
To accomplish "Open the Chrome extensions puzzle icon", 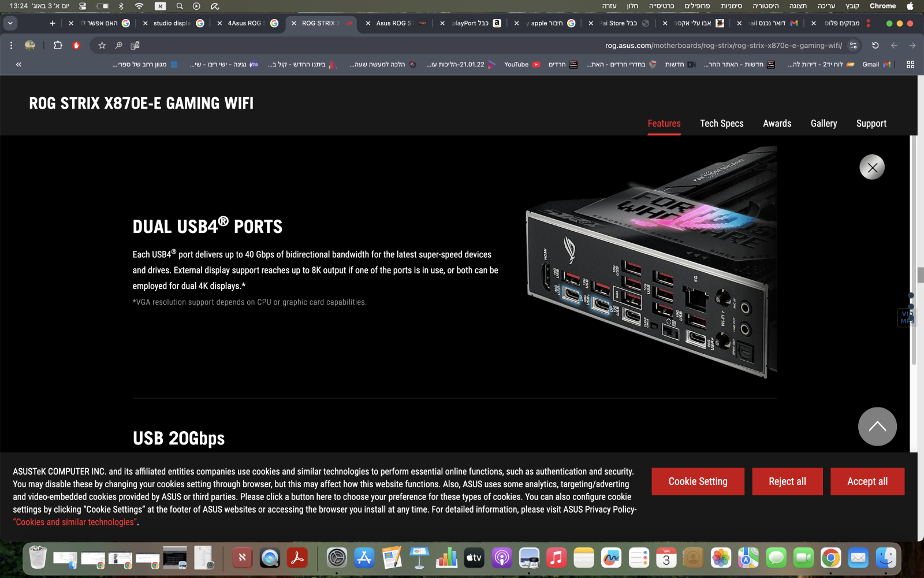I will pos(58,45).
